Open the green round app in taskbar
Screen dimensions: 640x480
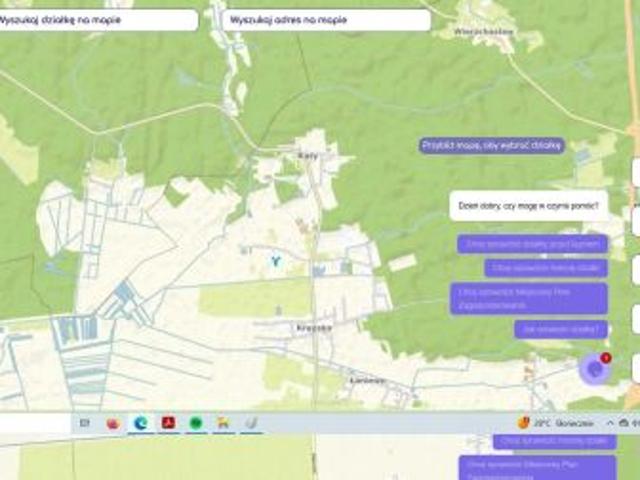click(x=196, y=423)
